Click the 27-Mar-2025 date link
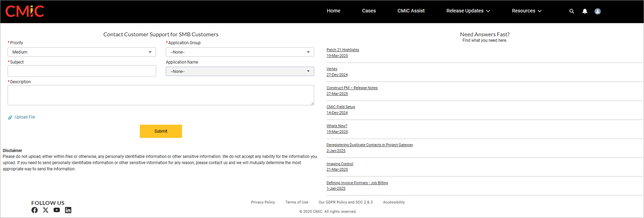This screenshot has width=644, height=218. click(x=337, y=94)
